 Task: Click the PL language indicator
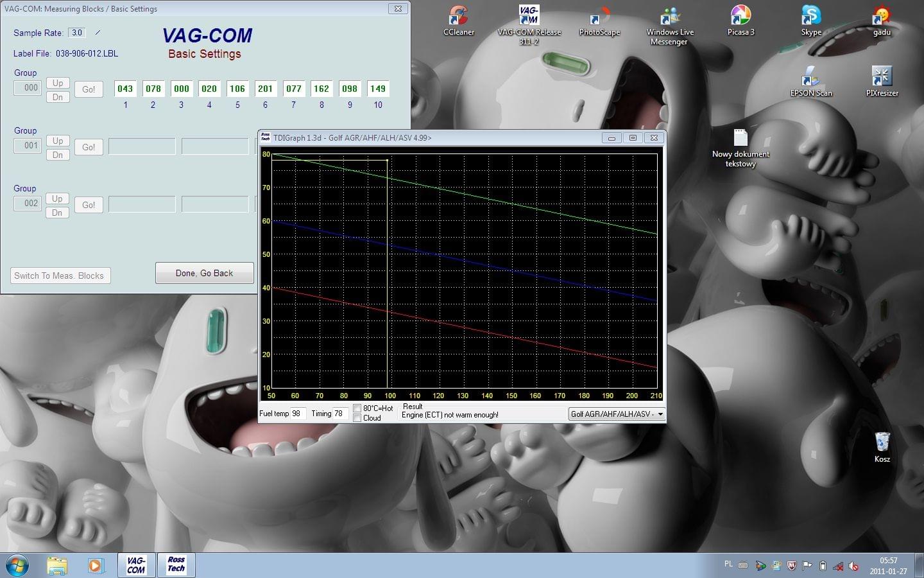[728, 564]
